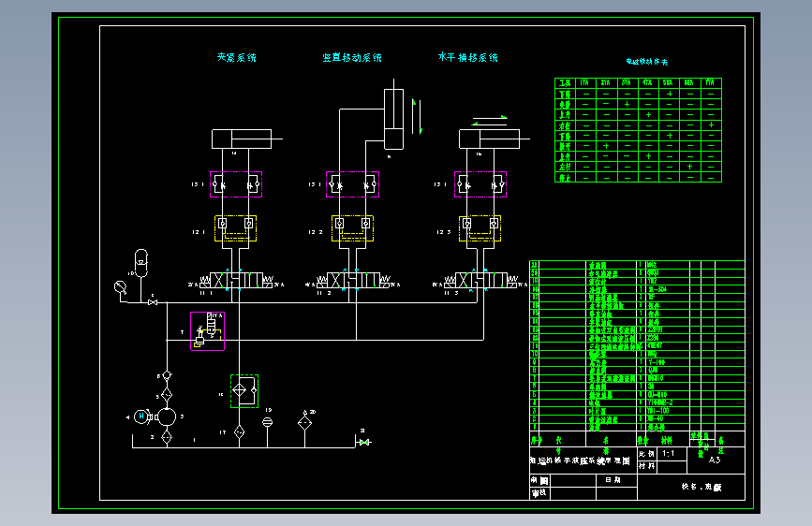Select the vertical movement cylinder

(x=393, y=114)
